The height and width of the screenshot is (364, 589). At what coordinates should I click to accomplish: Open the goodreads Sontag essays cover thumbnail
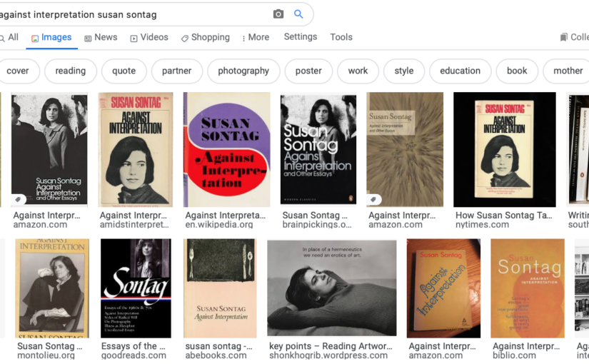click(x=136, y=288)
